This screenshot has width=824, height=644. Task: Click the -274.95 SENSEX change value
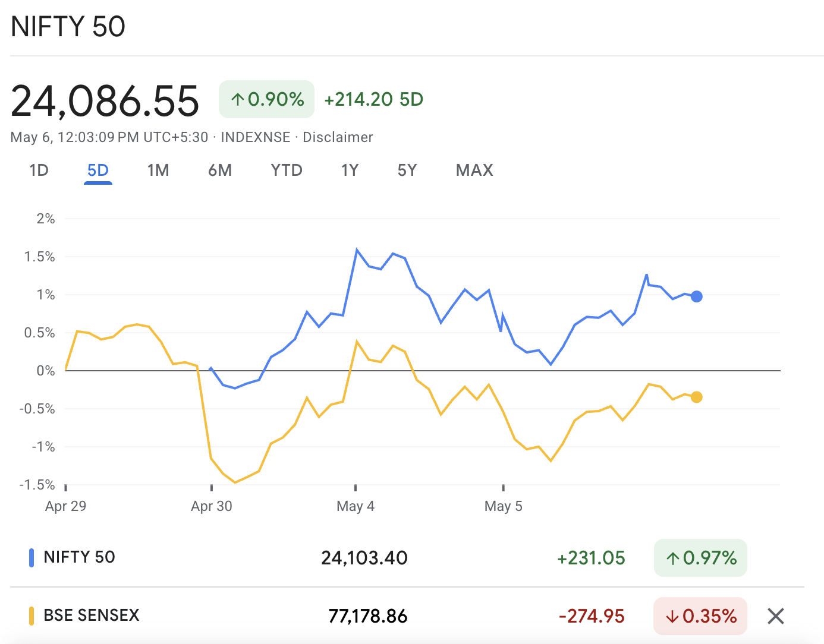pyautogui.click(x=592, y=616)
